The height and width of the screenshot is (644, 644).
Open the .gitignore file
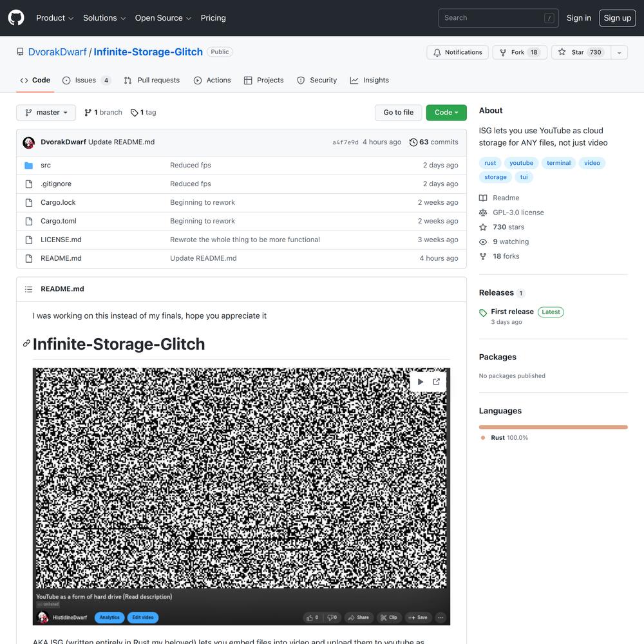click(x=56, y=184)
